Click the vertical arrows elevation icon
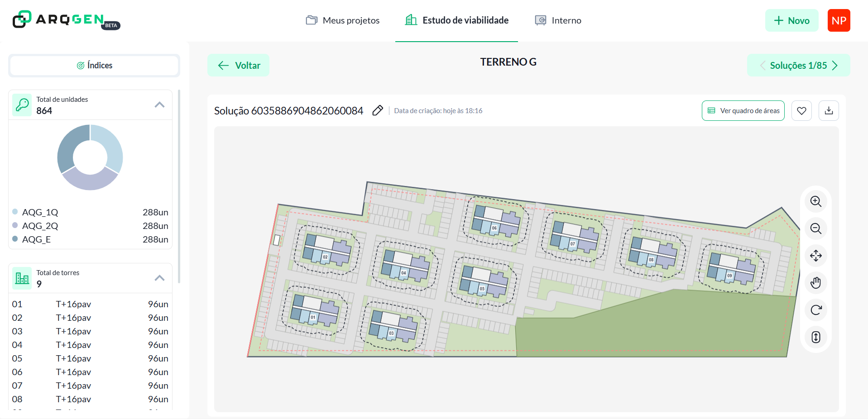 [x=815, y=337]
